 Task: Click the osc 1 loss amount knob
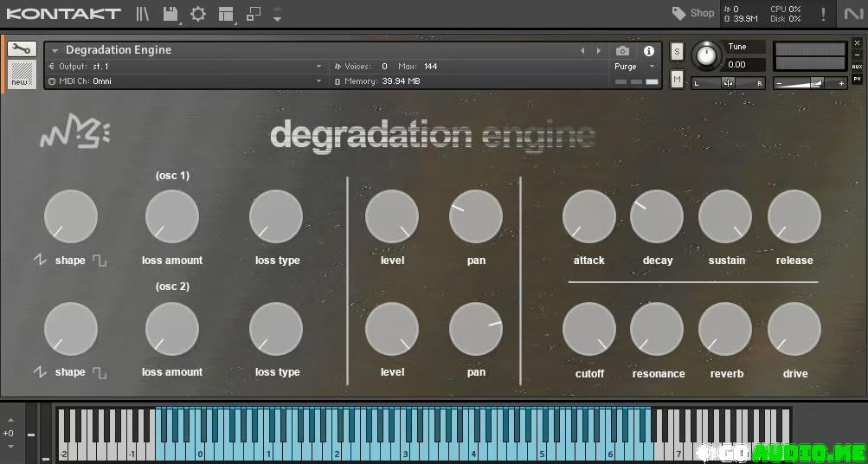pos(172,216)
